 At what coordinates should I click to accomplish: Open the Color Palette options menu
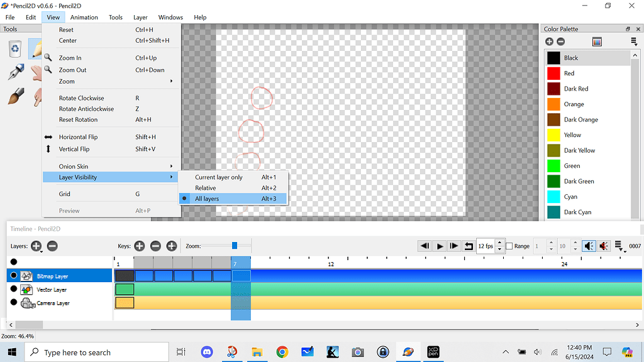634,41
